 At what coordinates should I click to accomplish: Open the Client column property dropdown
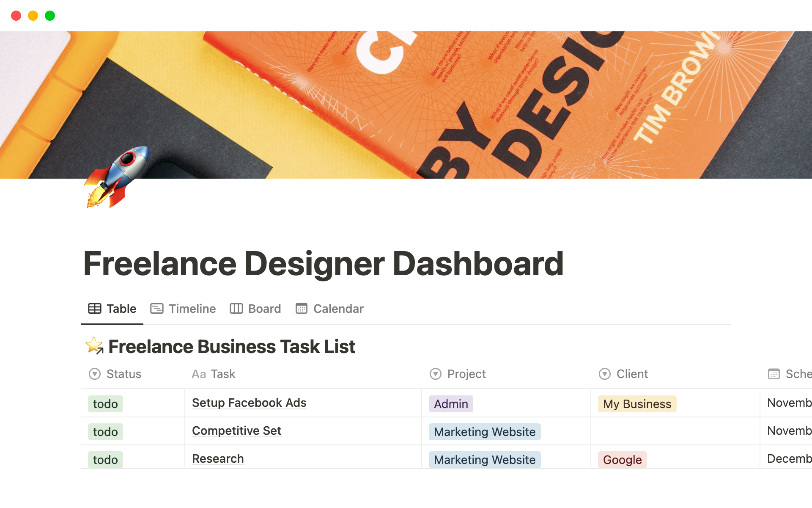click(x=604, y=374)
